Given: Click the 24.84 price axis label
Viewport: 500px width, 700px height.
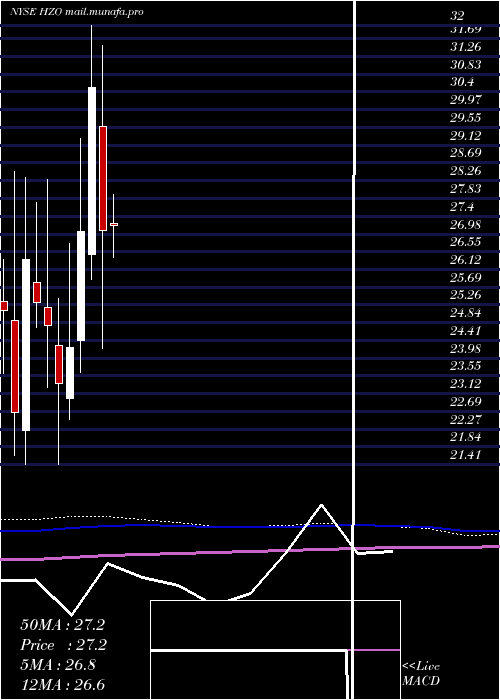Looking at the screenshot, I should tap(466, 312).
